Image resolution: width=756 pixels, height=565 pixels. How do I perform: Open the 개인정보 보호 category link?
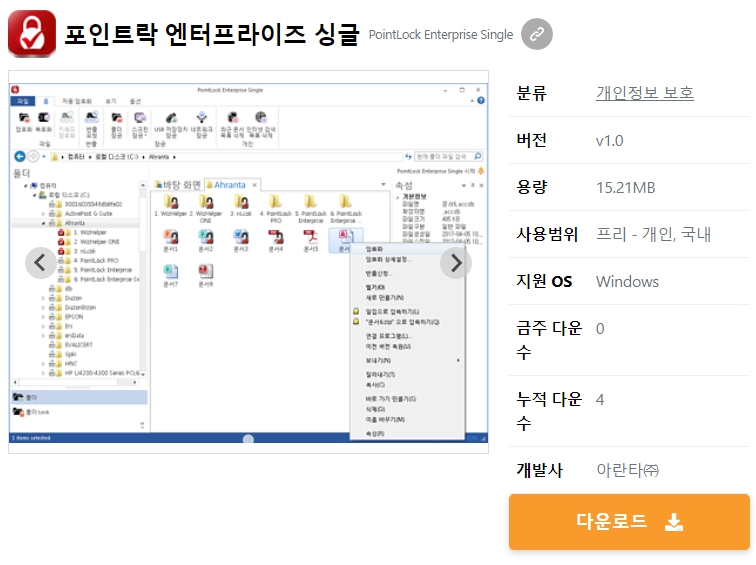645,93
